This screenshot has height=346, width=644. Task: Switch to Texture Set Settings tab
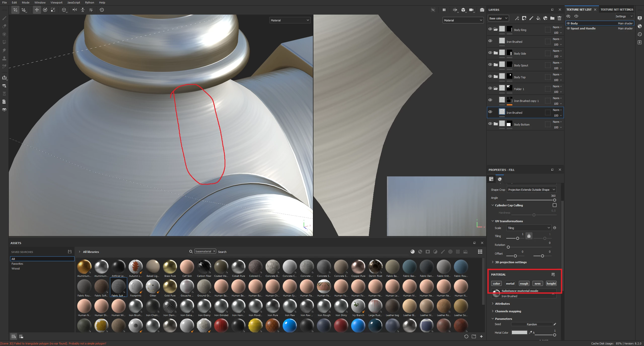click(x=617, y=10)
